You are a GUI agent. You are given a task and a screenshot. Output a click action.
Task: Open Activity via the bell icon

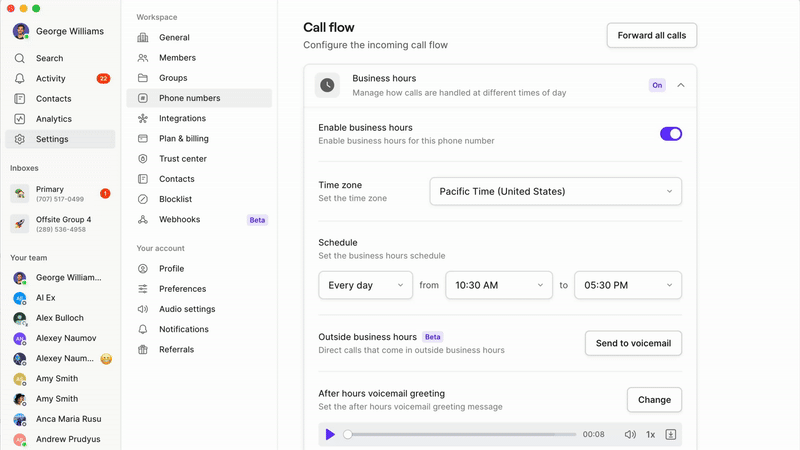(19, 78)
